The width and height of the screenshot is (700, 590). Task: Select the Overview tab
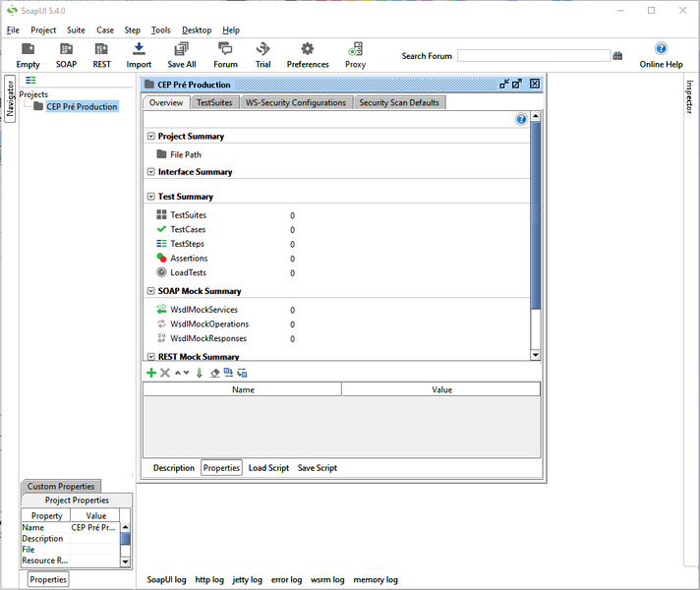(x=166, y=102)
